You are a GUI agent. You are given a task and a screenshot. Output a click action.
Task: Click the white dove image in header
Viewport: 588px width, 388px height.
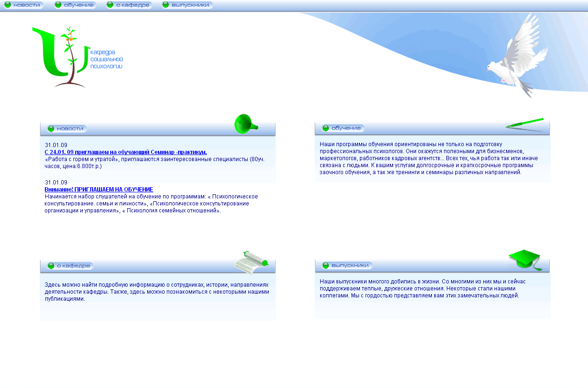point(518,56)
